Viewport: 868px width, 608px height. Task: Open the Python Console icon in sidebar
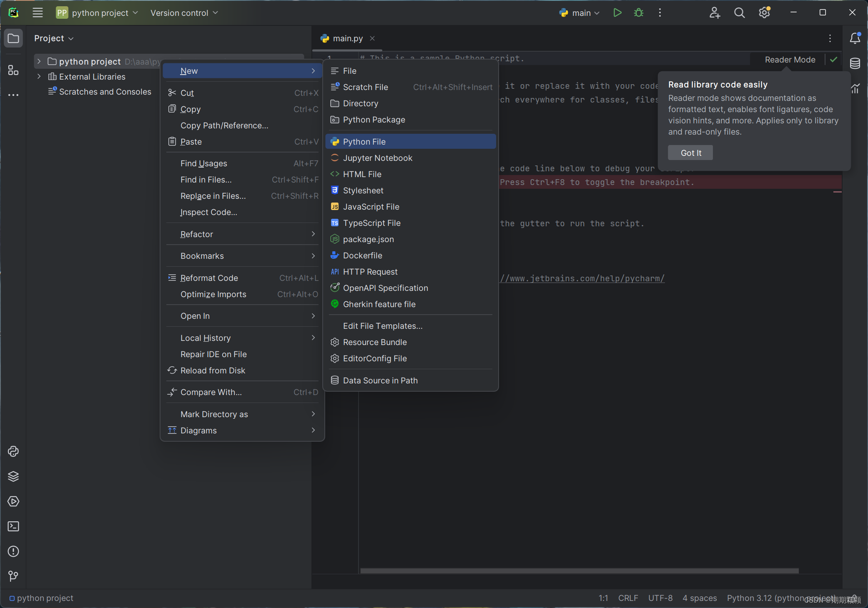click(13, 451)
